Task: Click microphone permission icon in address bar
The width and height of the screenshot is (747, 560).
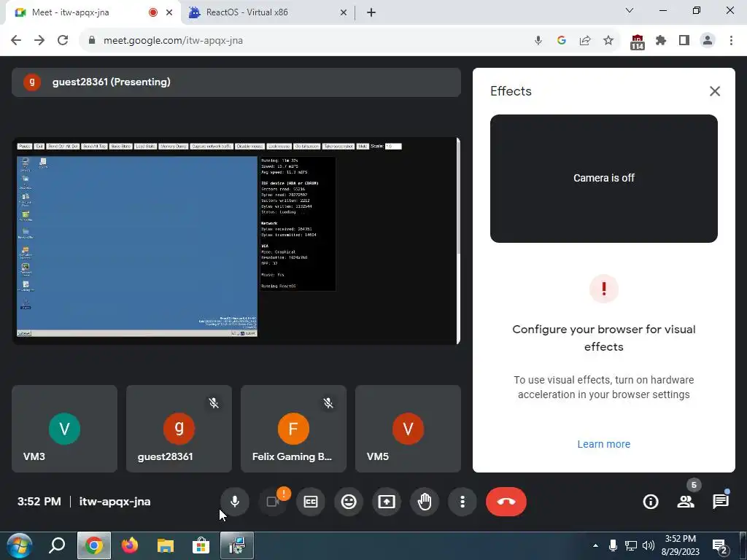Action: click(538, 41)
